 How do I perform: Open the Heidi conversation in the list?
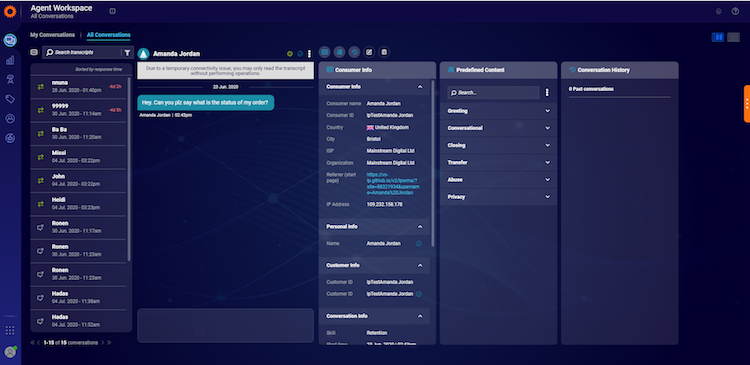(x=78, y=204)
